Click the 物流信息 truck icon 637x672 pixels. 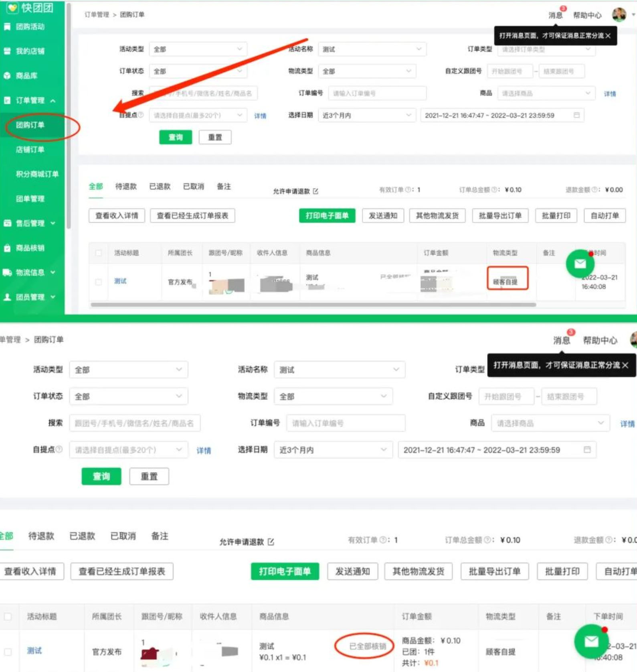[x=7, y=272]
